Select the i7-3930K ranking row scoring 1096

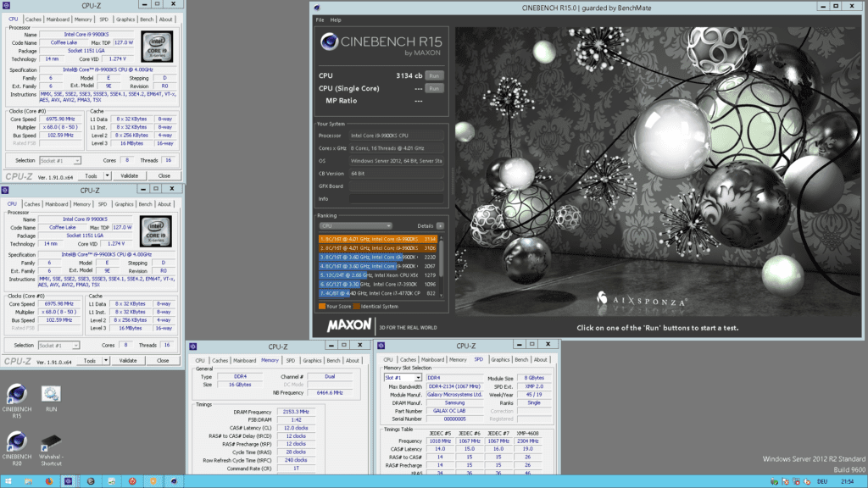pos(378,285)
